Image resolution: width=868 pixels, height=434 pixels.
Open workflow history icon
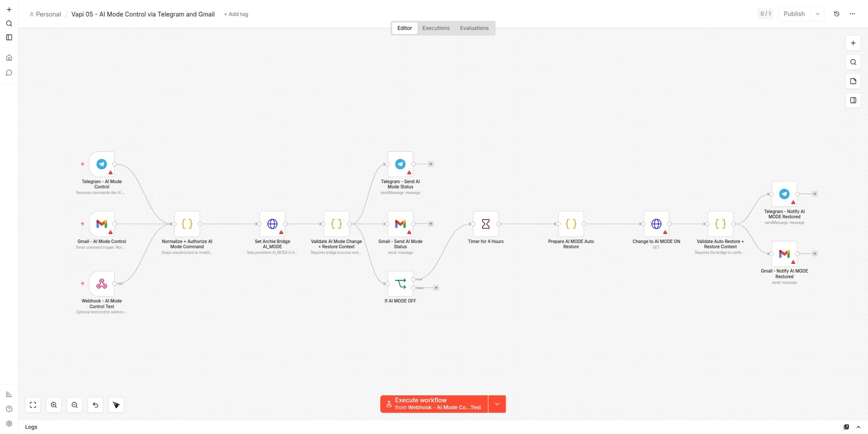(837, 14)
